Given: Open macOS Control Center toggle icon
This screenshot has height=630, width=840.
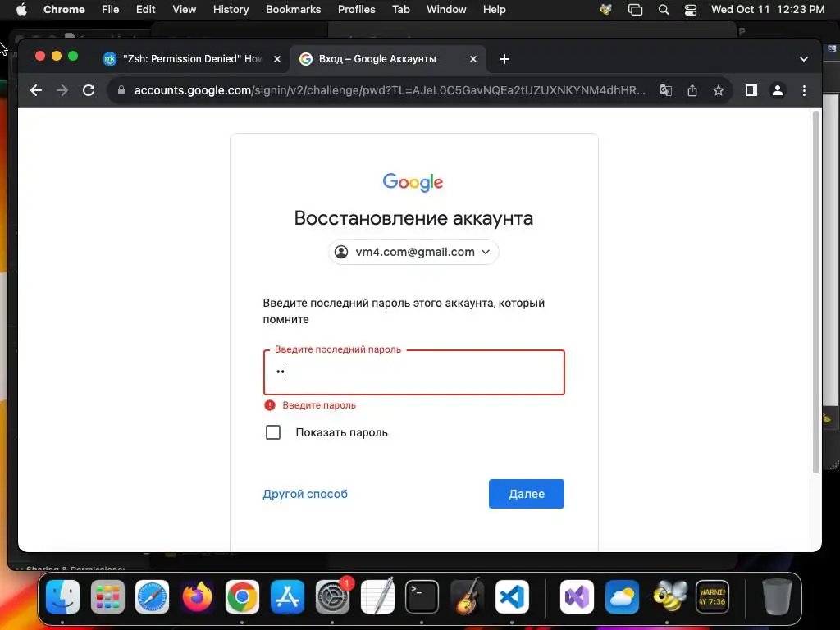Looking at the screenshot, I should click(691, 10).
